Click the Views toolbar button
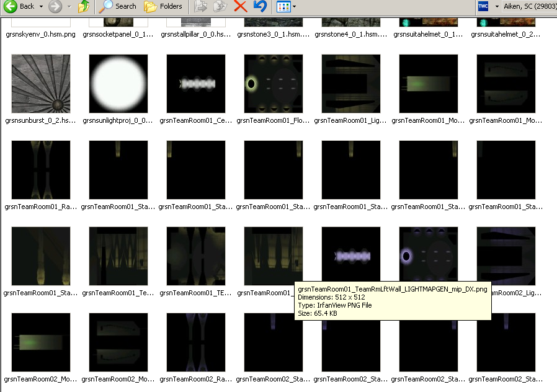The height and width of the screenshot is (392, 557). pos(283,6)
